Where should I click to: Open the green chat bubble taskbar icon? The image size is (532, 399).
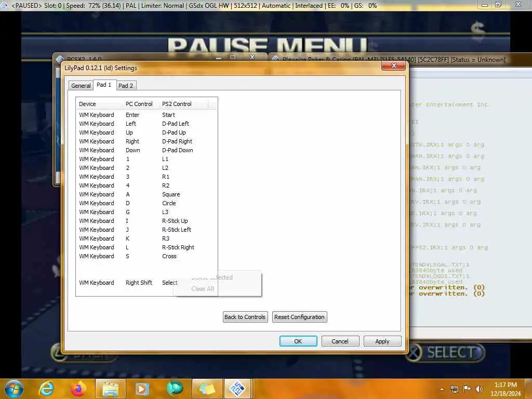[x=175, y=389]
